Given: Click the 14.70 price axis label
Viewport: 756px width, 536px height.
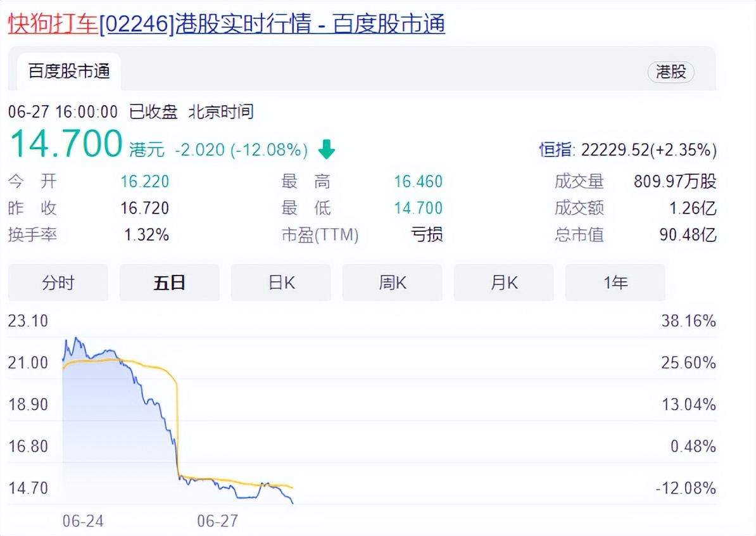Looking at the screenshot, I should (28, 488).
